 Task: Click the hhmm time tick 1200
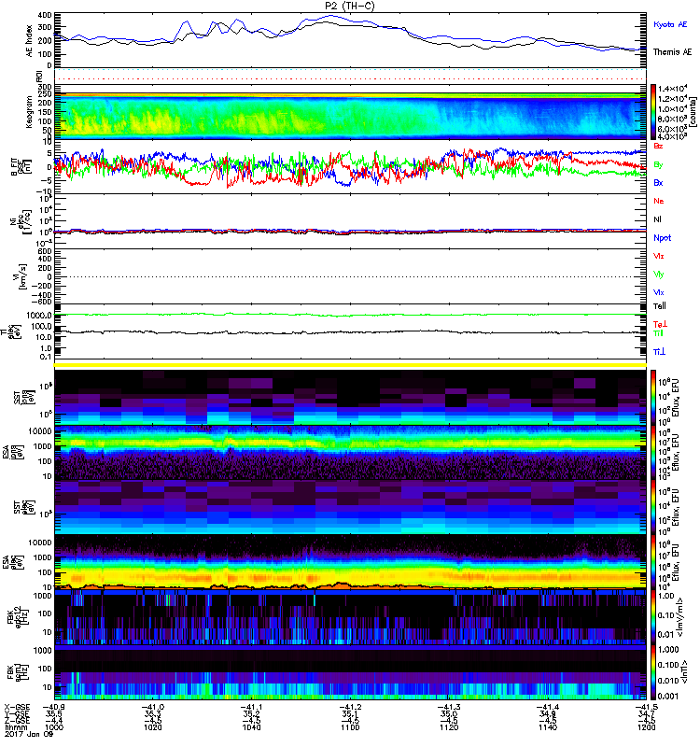[646, 727]
